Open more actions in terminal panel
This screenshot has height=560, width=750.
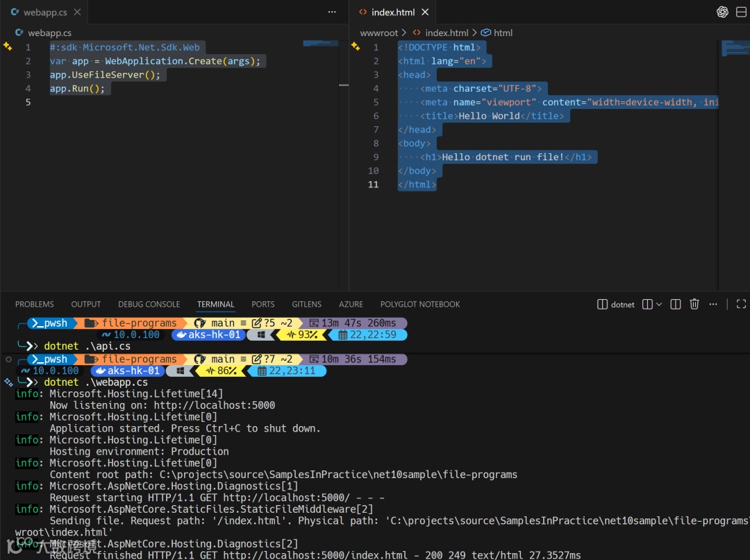tap(714, 304)
